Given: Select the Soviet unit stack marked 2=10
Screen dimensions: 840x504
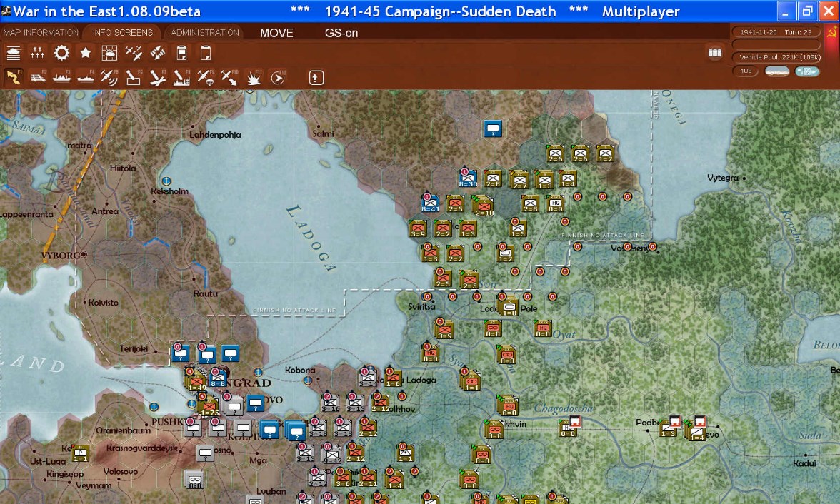Looking at the screenshot, I should point(484,205).
